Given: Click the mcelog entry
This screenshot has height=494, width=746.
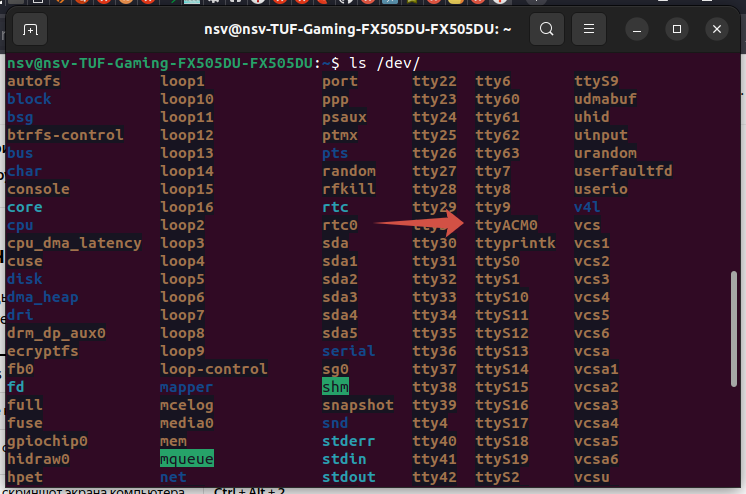Looking at the screenshot, I should point(186,405).
